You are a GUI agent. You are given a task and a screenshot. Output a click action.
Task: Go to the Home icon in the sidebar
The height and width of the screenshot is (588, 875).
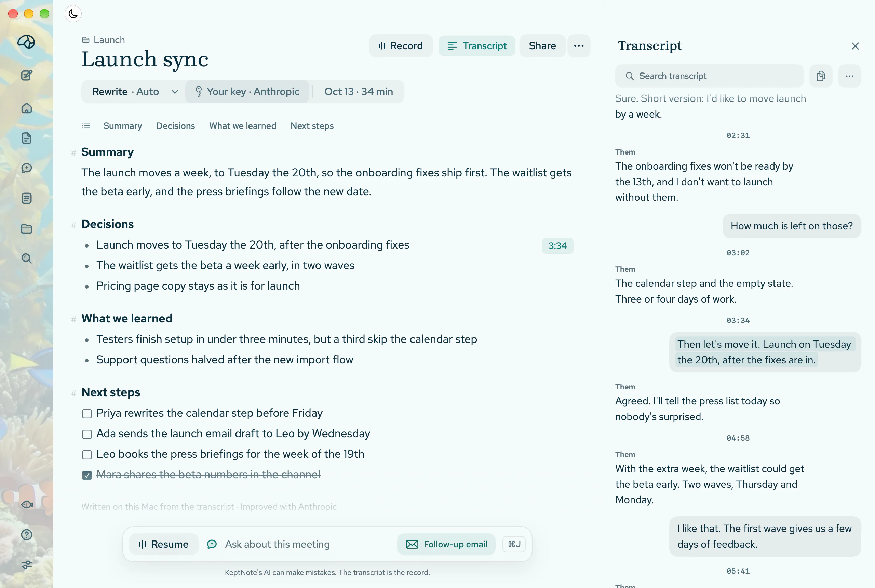click(x=27, y=108)
